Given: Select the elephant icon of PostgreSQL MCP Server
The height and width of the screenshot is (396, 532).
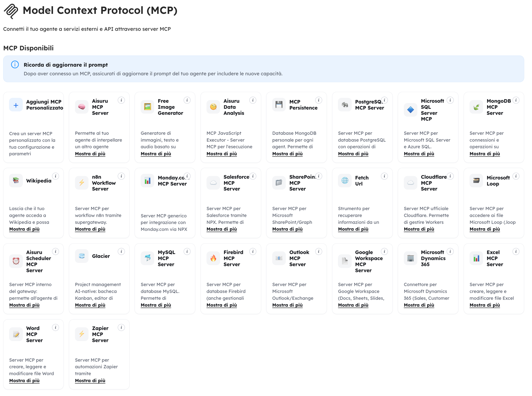Looking at the screenshot, I should [345, 105].
